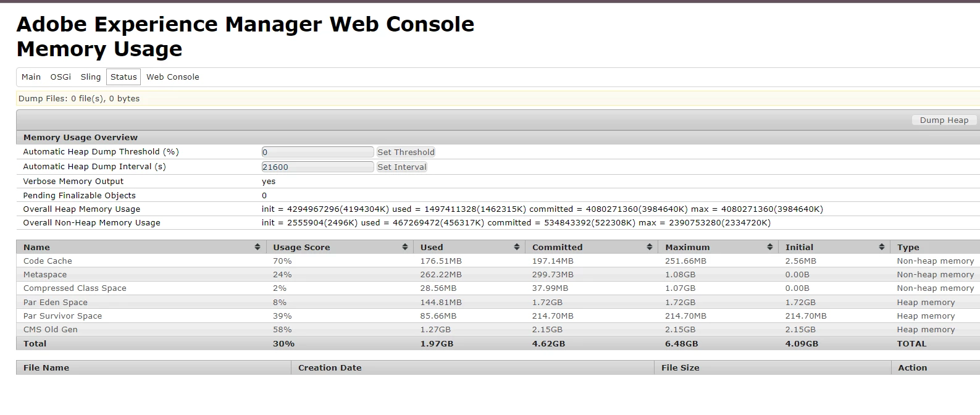Open the Main menu
The width and height of the screenshot is (980, 415).
pyautogui.click(x=31, y=77)
